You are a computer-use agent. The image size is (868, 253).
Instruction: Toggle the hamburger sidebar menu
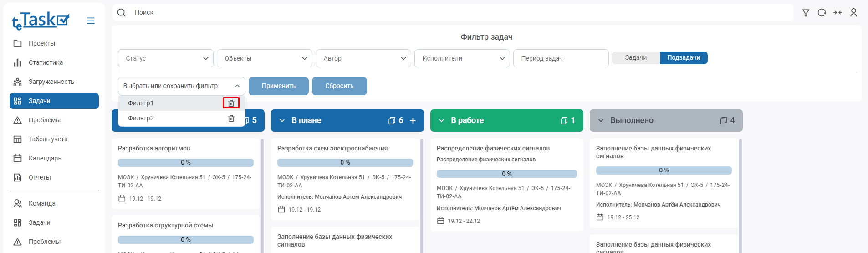pyautogui.click(x=91, y=21)
